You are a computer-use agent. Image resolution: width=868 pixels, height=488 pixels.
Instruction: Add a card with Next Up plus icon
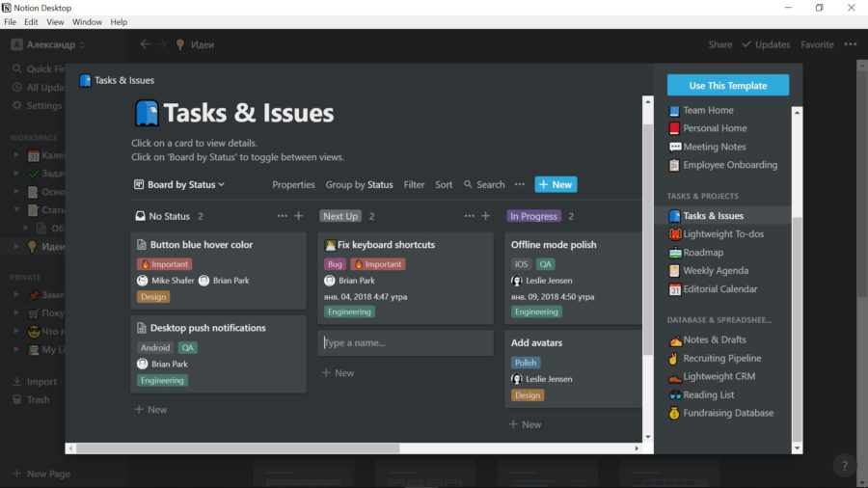point(485,216)
